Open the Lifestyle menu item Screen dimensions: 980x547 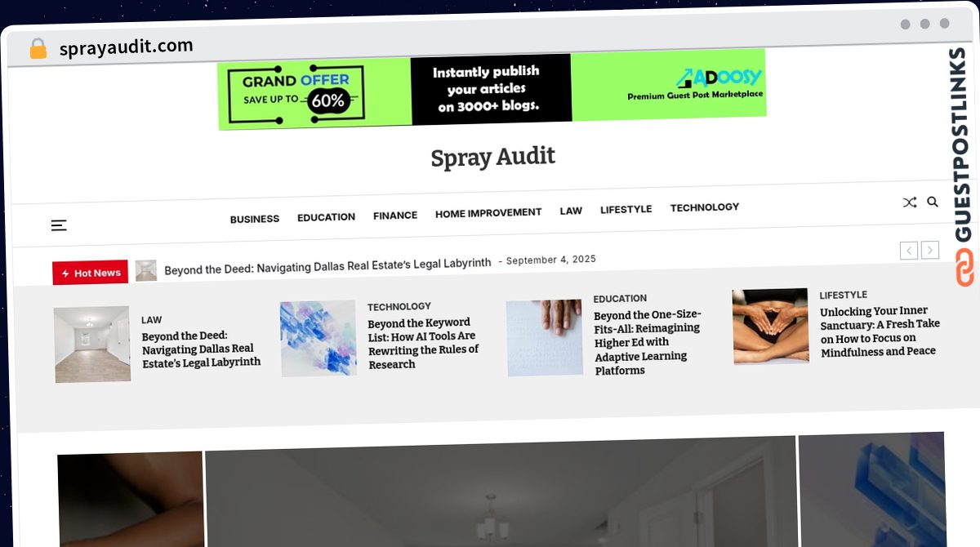(626, 209)
